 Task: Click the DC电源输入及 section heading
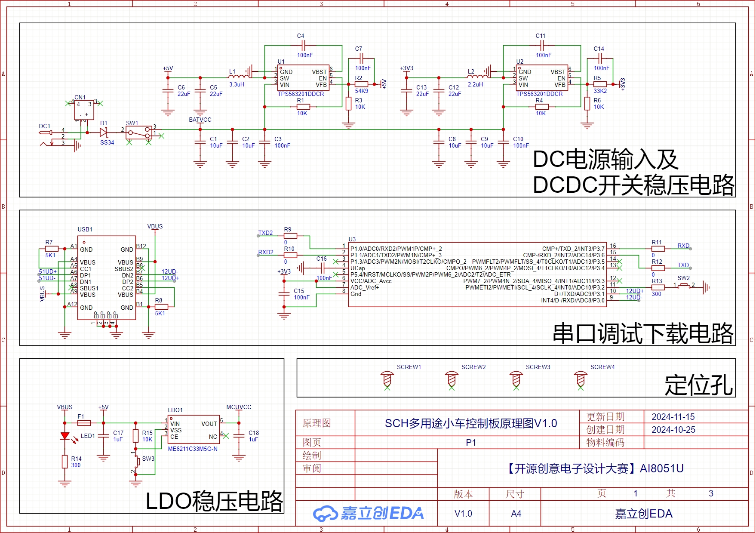coord(605,160)
